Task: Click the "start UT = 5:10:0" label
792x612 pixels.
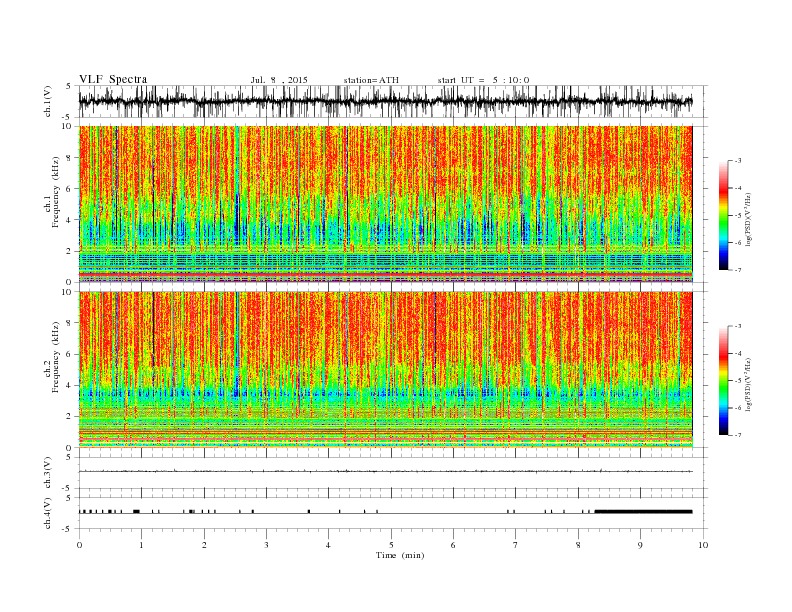Action: coord(483,80)
